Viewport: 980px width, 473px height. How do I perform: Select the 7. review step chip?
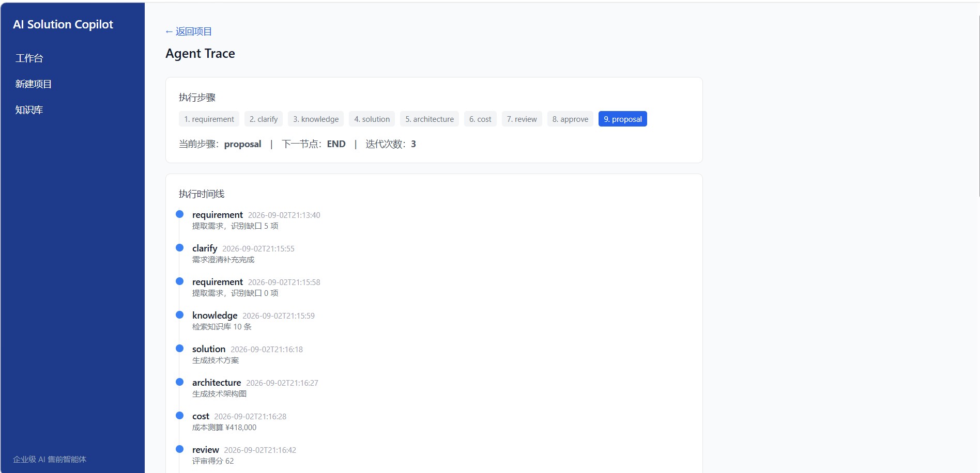coord(522,119)
